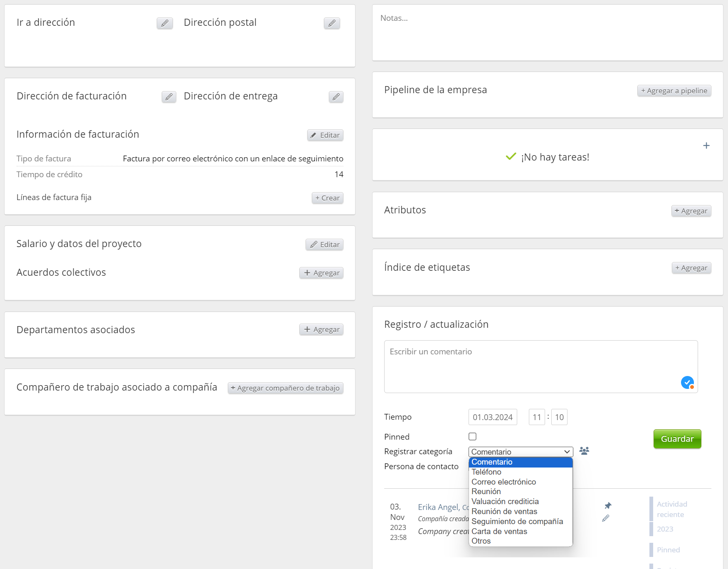Click Agregar a pipeline button

(674, 91)
